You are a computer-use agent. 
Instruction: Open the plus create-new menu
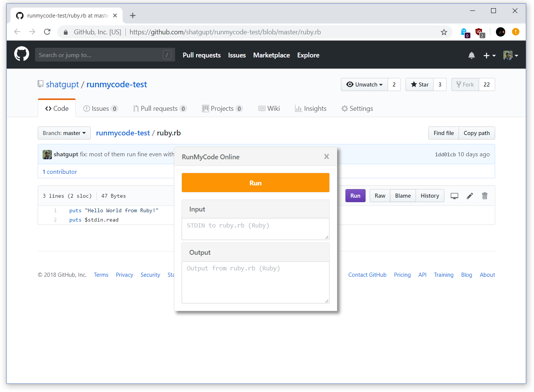489,56
